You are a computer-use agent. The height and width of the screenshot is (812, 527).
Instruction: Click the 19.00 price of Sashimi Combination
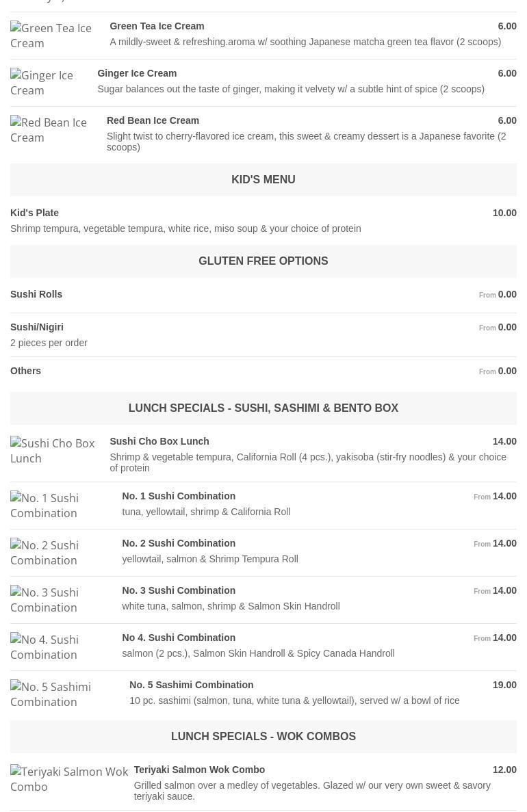click(504, 685)
